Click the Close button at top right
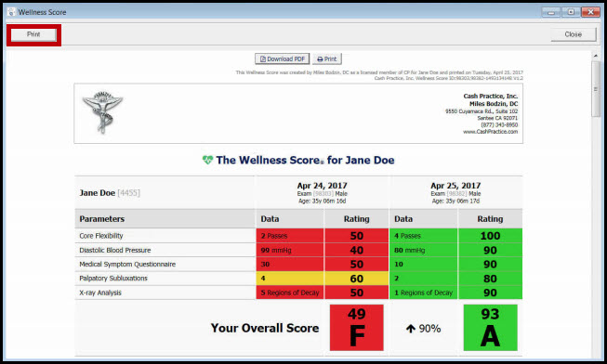The height and width of the screenshot is (364, 607). click(x=573, y=34)
